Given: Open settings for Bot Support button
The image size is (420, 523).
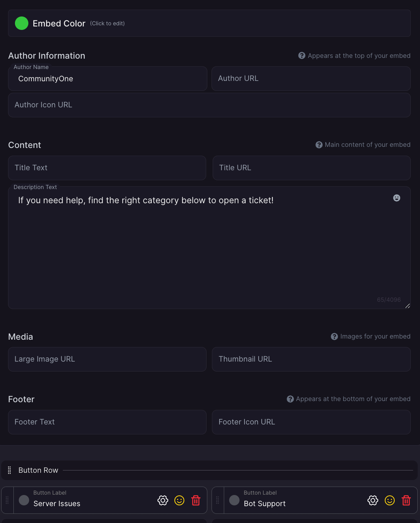Looking at the screenshot, I should tap(373, 500).
